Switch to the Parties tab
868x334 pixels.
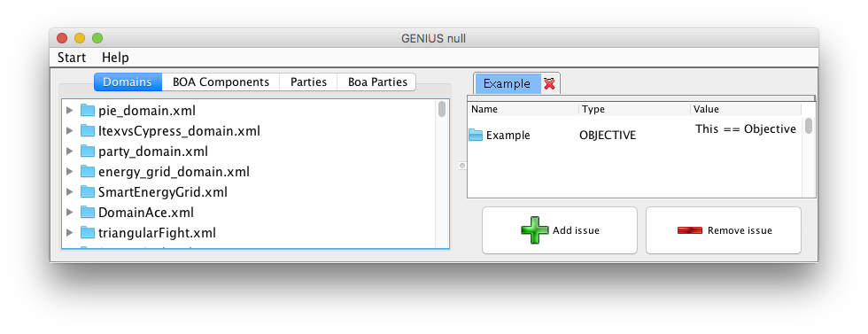308,82
